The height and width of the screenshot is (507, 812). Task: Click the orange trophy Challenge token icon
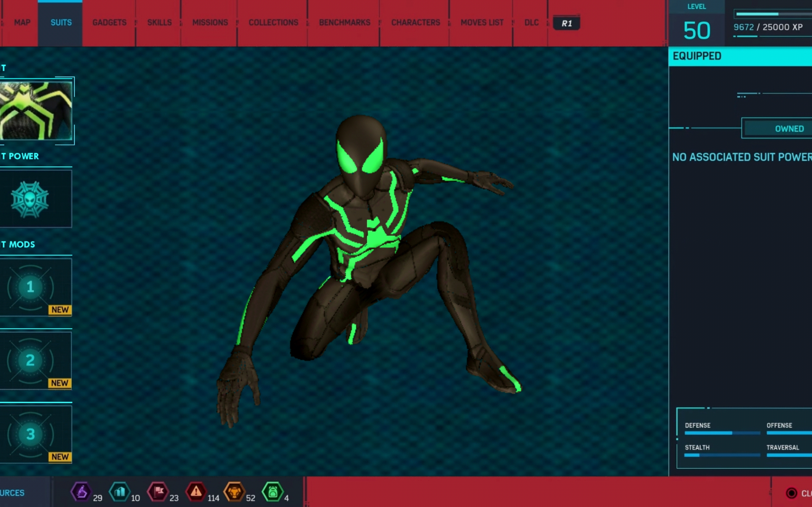click(234, 492)
